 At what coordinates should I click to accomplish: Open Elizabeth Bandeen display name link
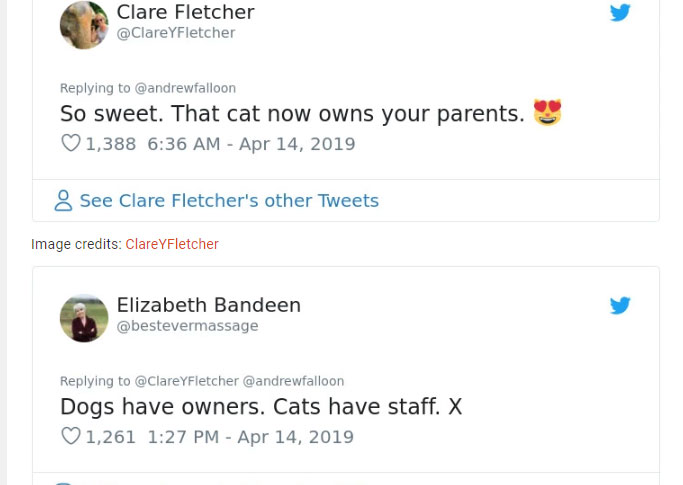[208, 305]
